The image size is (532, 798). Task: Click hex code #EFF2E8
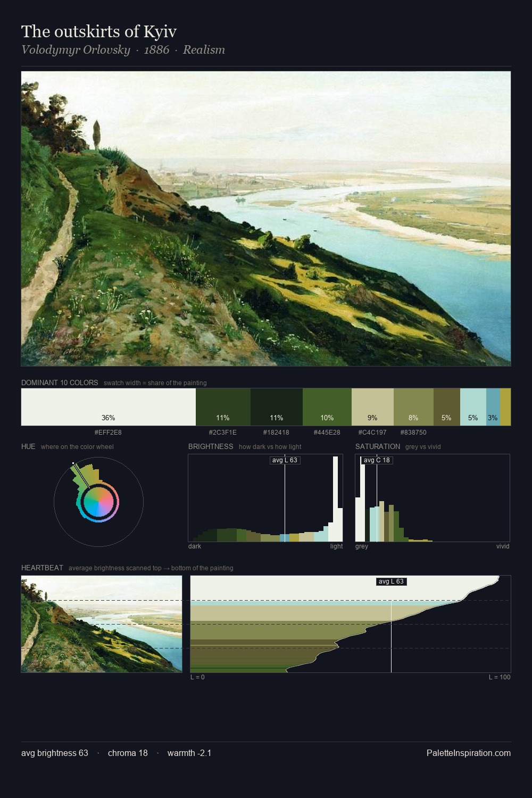click(108, 433)
